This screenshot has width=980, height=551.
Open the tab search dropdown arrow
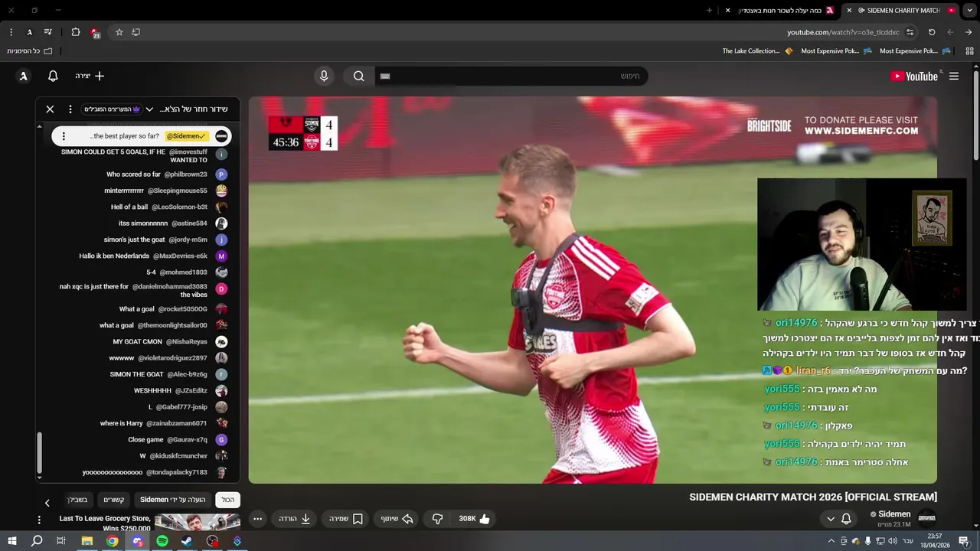click(x=970, y=10)
